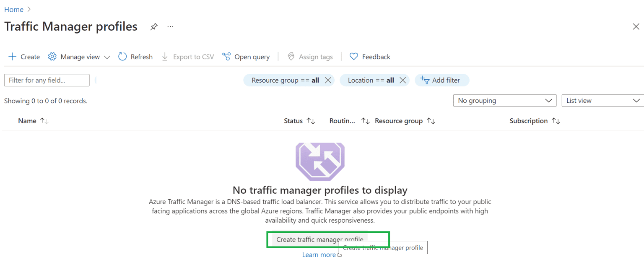
Task: Remove the Resource group filter with X
Action: click(328, 80)
